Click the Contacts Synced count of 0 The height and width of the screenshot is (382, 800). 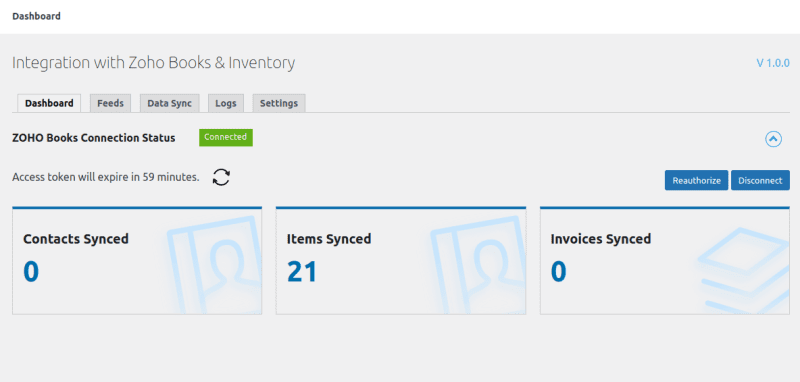[31, 272]
